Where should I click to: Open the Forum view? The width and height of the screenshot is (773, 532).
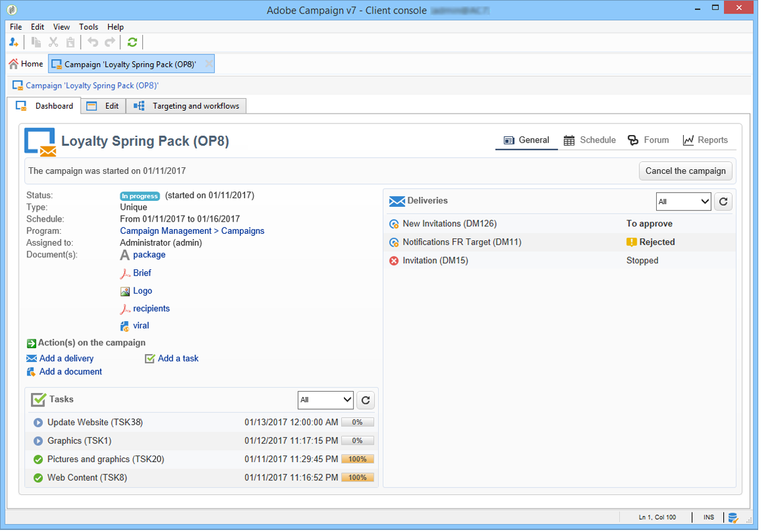click(x=648, y=140)
